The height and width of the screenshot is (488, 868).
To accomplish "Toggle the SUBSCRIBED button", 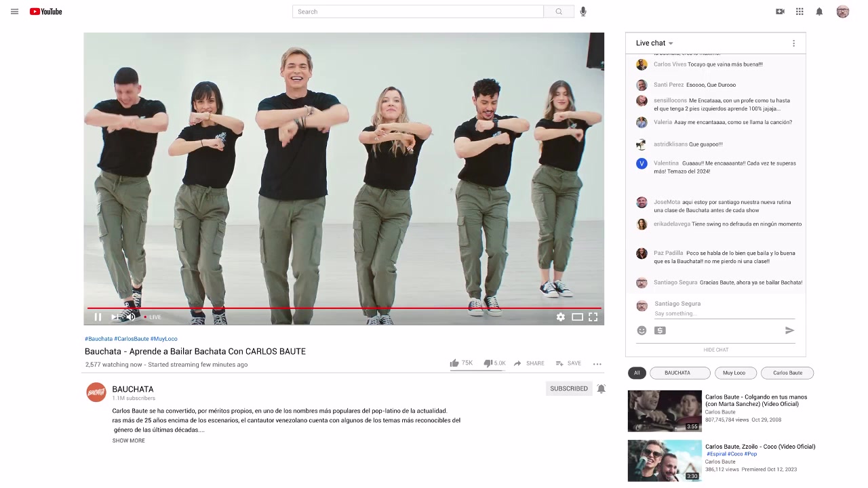I will coord(569,388).
